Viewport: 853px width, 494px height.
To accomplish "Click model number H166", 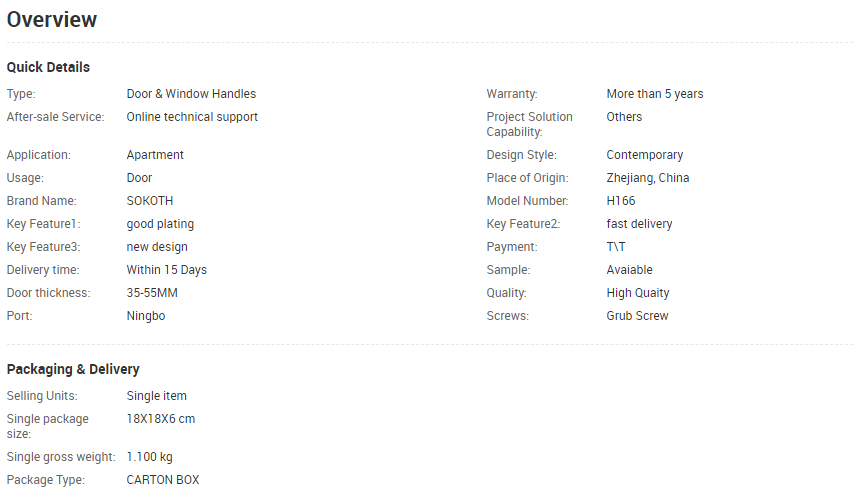I will [x=621, y=201].
